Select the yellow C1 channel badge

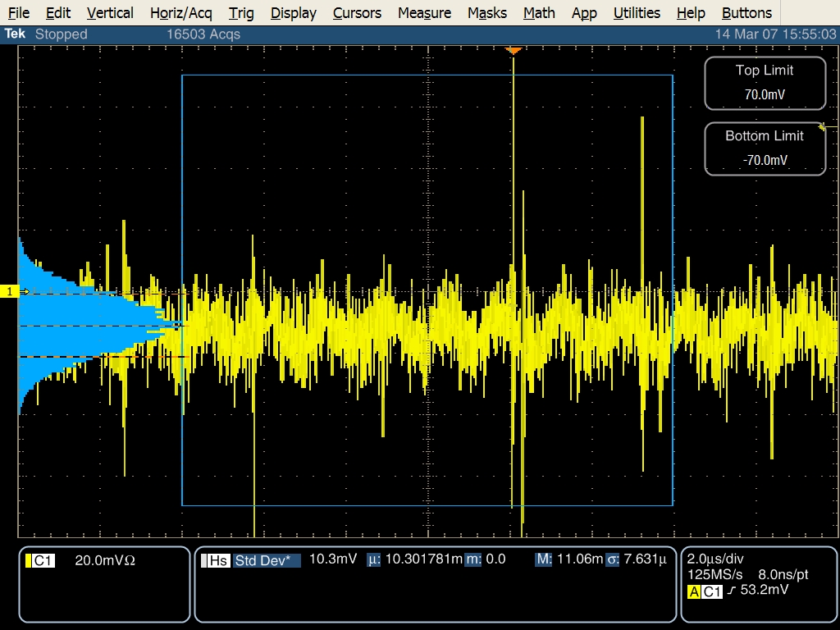(41, 561)
